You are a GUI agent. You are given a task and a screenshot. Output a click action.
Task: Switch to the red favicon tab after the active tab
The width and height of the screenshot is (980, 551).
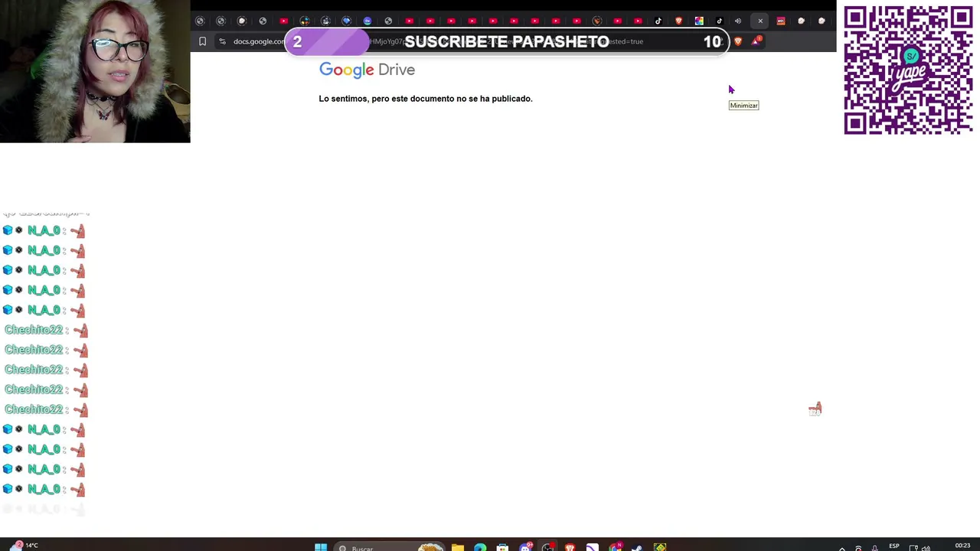781,21
